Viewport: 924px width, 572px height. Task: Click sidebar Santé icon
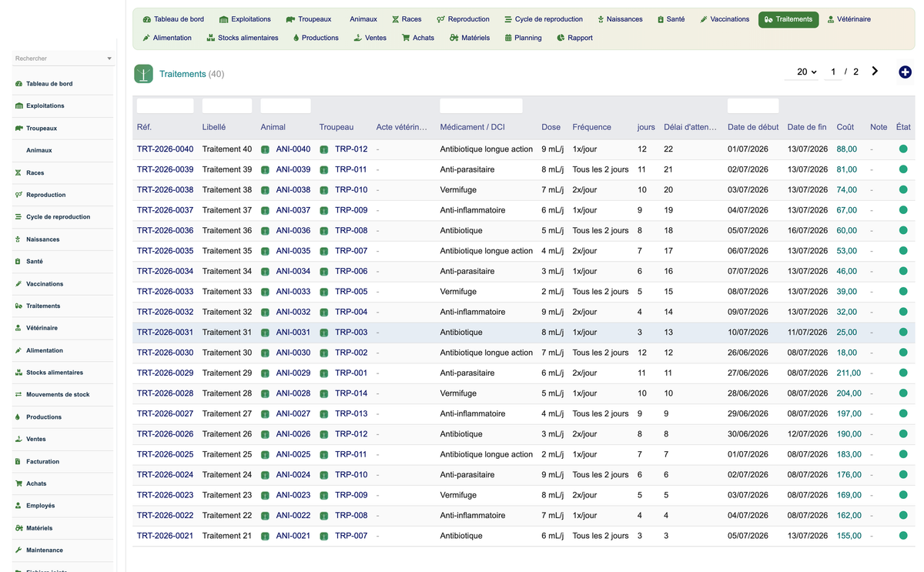[x=18, y=262]
